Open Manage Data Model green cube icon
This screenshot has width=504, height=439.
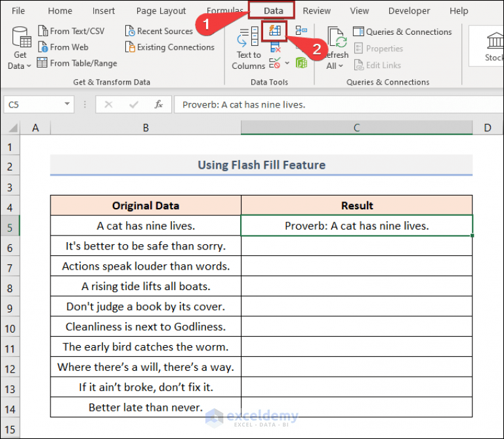tap(301, 63)
